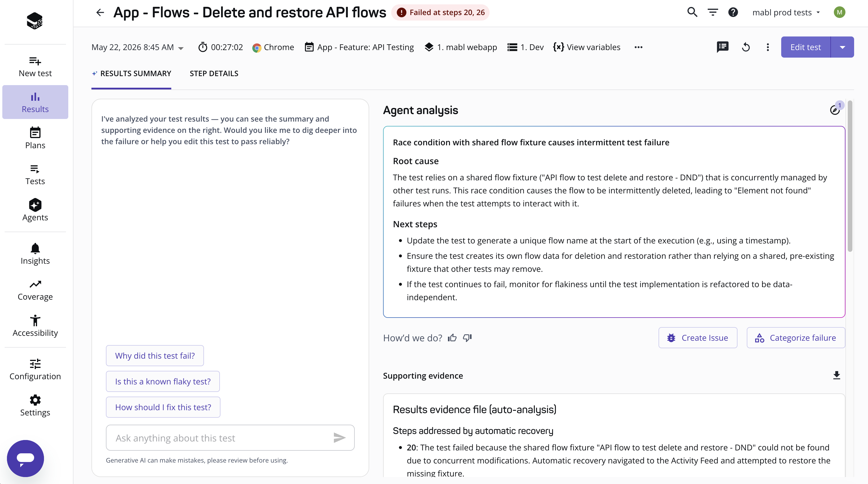Screen dimensions: 868x484
Task: Click the App - Feature: API Testing plan
Action: (360, 47)
